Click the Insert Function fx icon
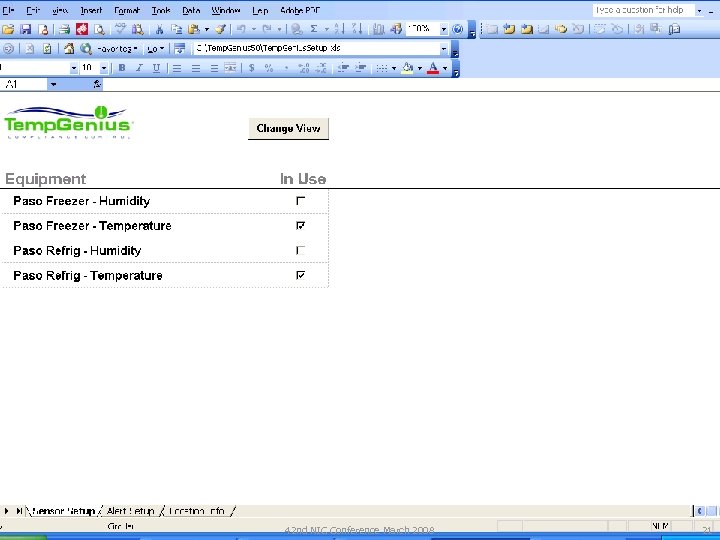The height and width of the screenshot is (540, 720). coord(97,84)
